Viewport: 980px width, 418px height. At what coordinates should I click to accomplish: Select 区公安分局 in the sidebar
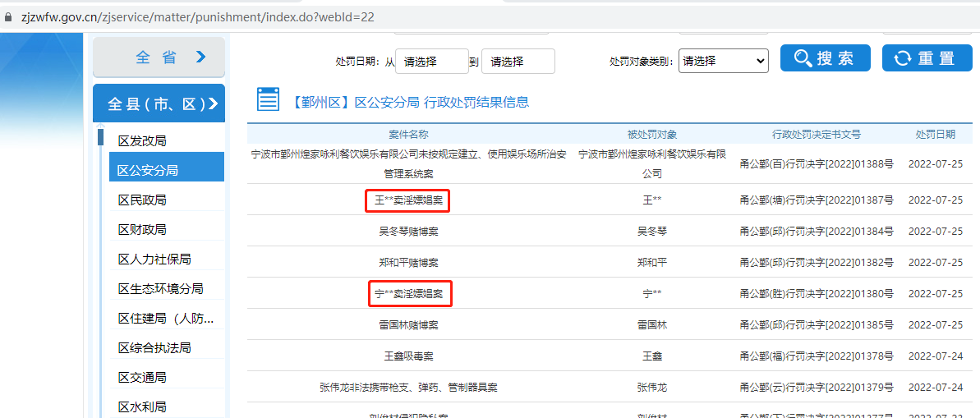tap(148, 170)
